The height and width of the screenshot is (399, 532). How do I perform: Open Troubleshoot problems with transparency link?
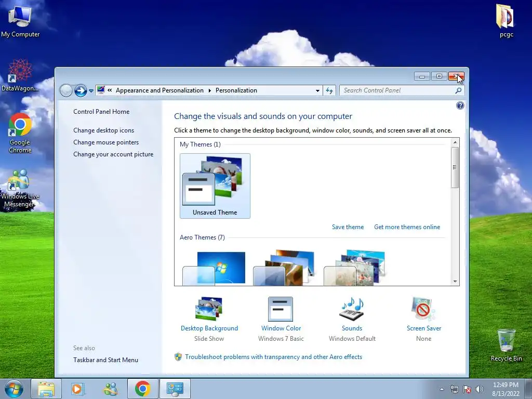[273, 357]
